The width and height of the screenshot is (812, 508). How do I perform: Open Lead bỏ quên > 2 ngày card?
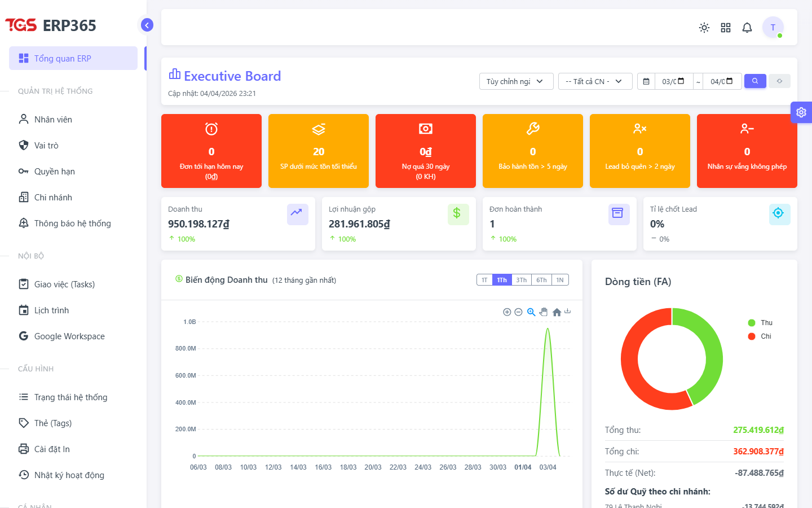640,151
